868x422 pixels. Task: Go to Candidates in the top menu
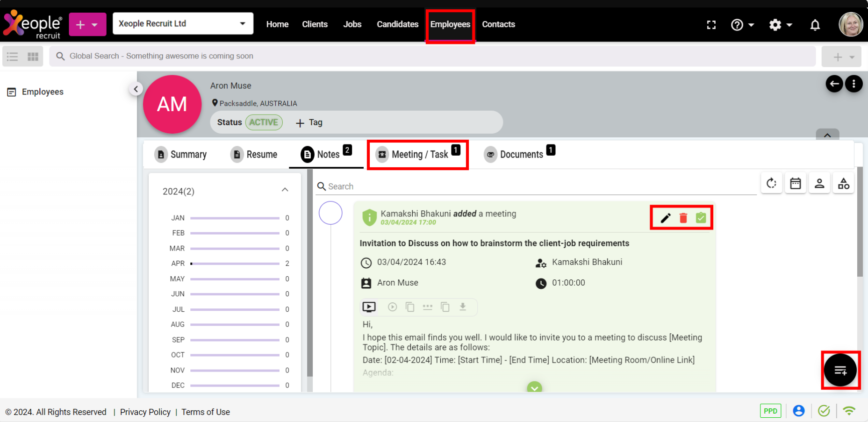click(x=397, y=24)
